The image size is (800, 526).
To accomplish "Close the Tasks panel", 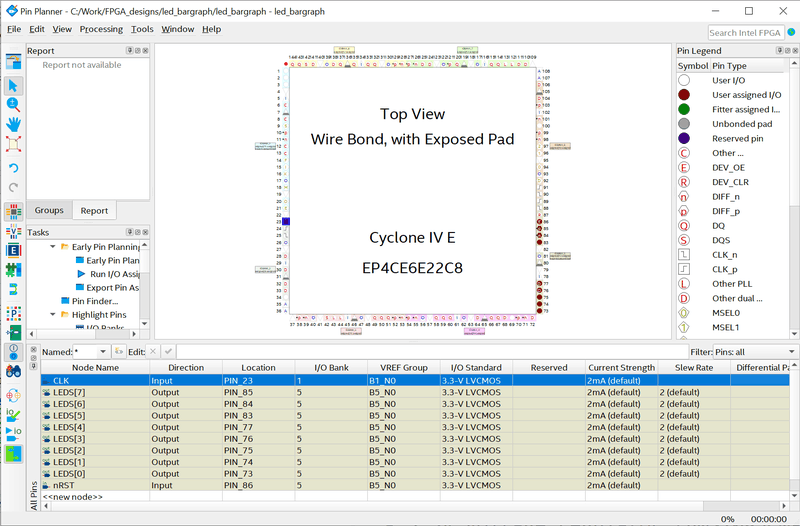I will pyautogui.click(x=145, y=232).
